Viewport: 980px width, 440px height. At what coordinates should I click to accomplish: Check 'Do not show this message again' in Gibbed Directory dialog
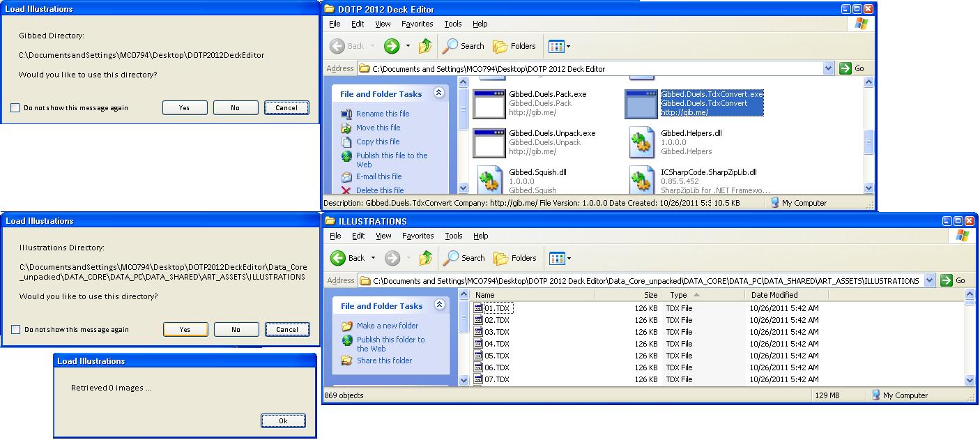[x=15, y=108]
